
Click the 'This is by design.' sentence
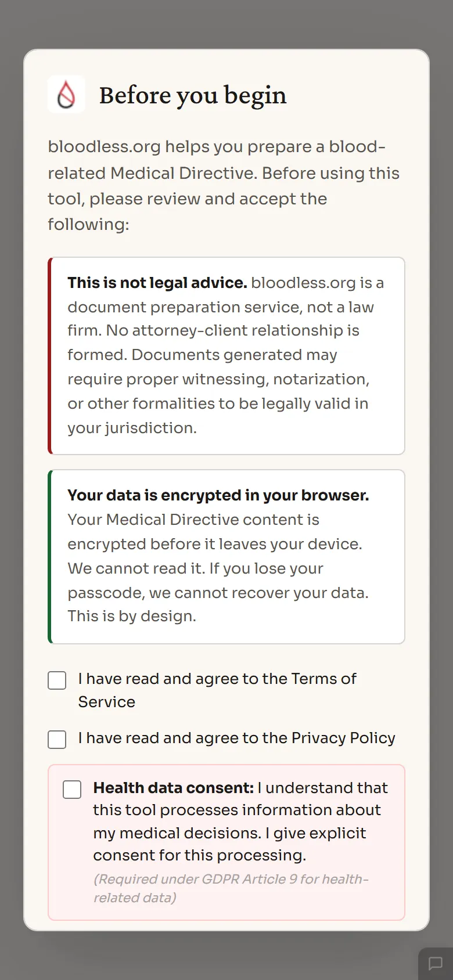[x=132, y=616]
